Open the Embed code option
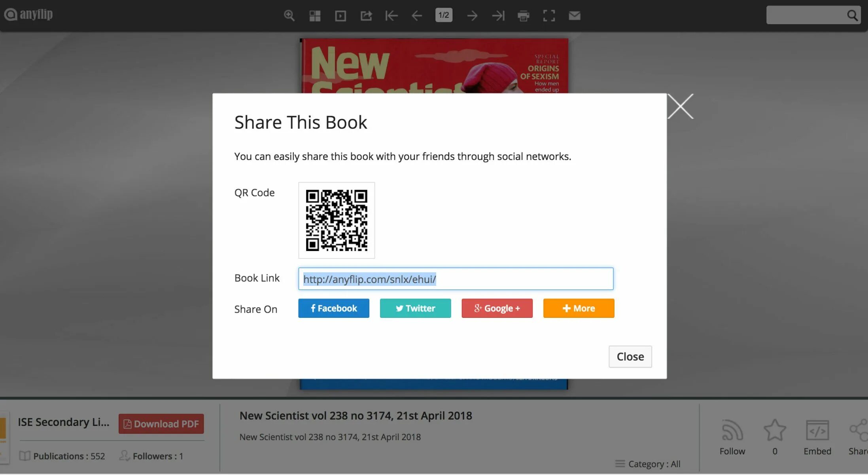 point(817,437)
